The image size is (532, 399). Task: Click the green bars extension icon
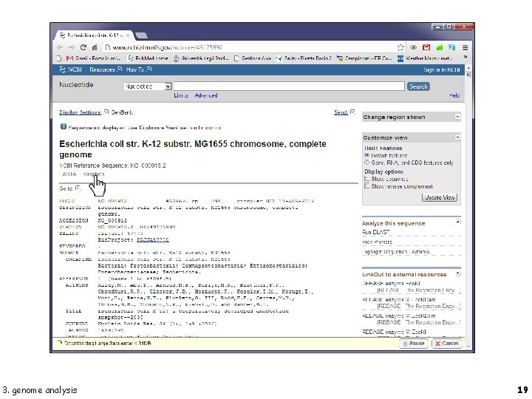coord(440,47)
